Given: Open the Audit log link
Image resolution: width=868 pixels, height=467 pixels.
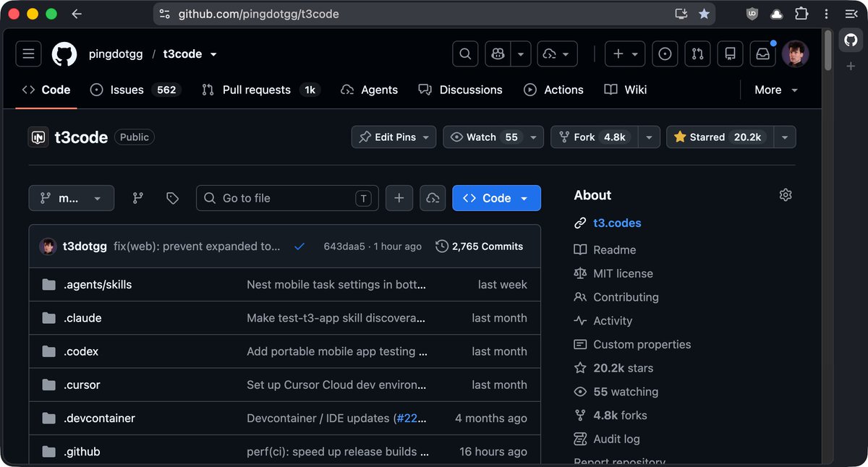Looking at the screenshot, I should pyautogui.click(x=616, y=439).
